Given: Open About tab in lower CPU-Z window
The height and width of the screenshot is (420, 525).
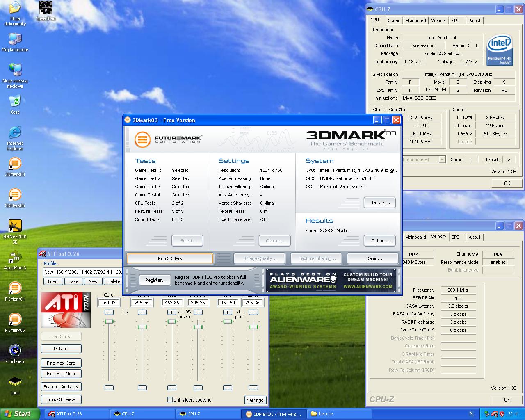Looking at the screenshot, I should pos(475,237).
